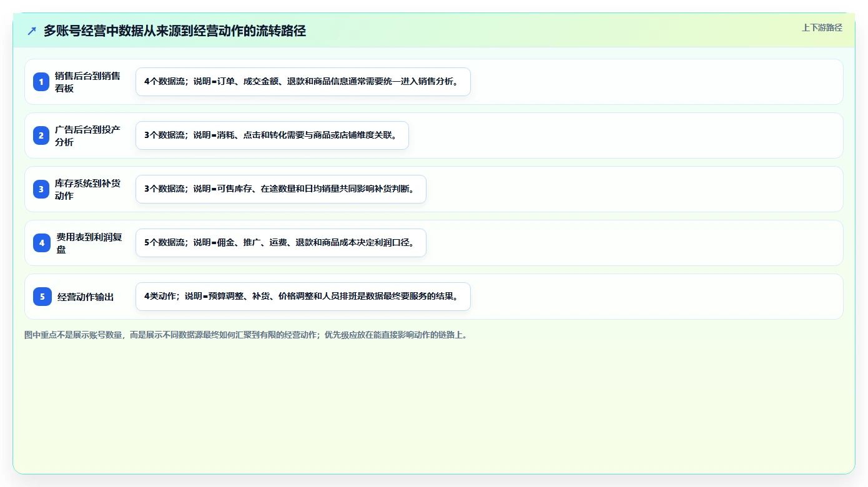Click the 3个数据流 可售库存 description box
The height and width of the screenshot is (487, 868).
(x=281, y=189)
